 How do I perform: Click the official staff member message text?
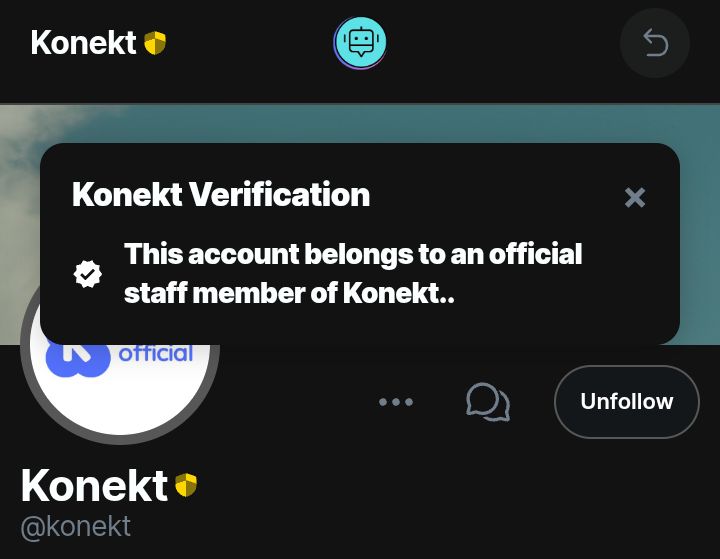(353, 273)
